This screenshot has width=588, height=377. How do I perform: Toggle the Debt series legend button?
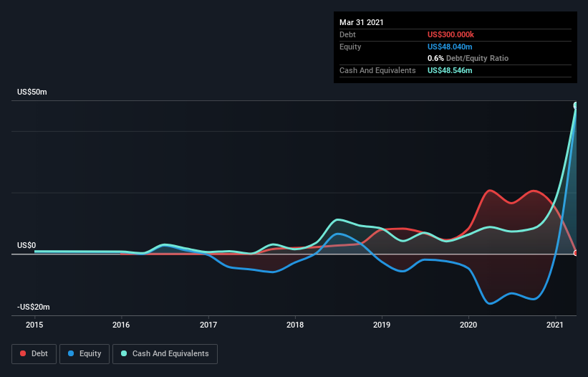[34, 354]
